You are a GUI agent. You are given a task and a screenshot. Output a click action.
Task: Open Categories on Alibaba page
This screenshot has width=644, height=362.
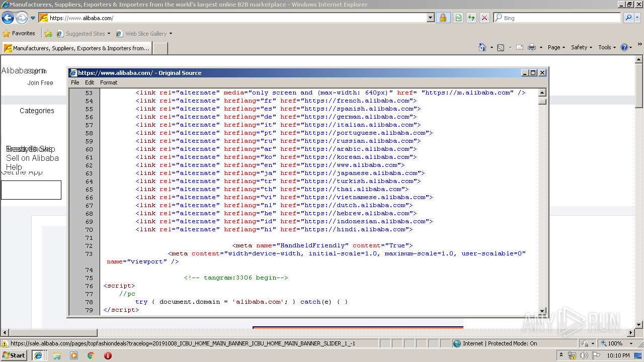pos(37,111)
